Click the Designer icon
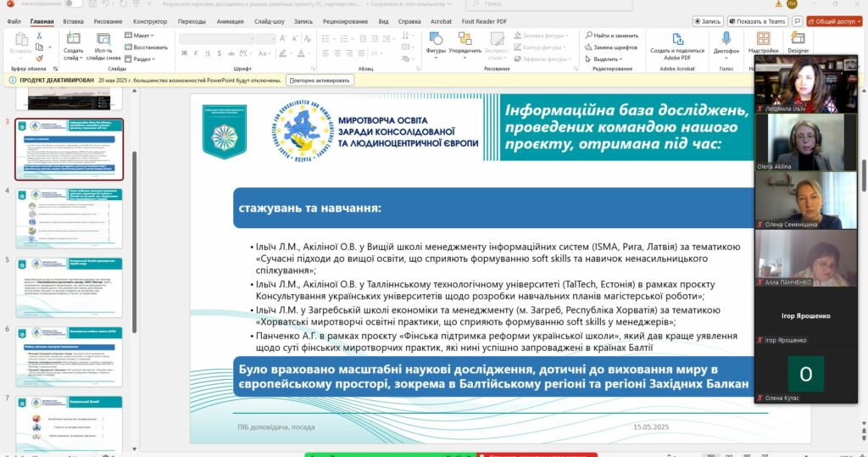868x457 pixels. [798, 38]
